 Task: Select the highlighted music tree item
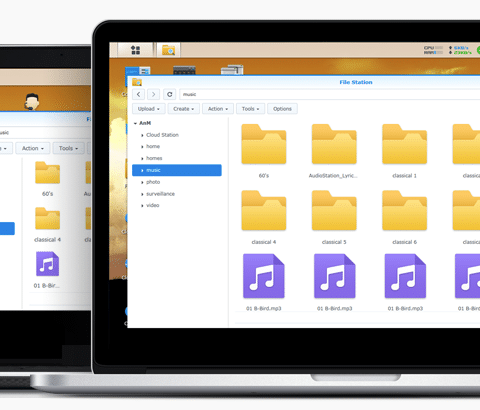click(x=177, y=170)
